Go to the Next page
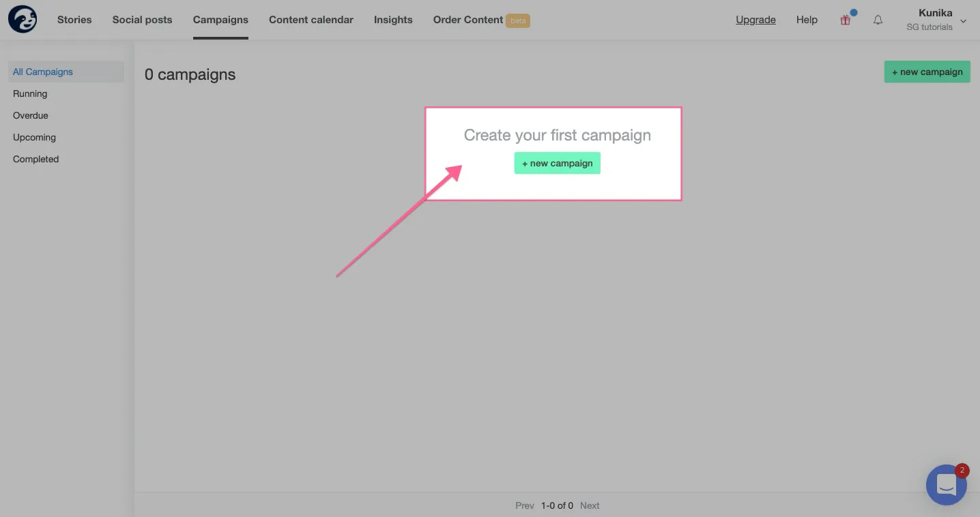 pyautogui.click(x=590, y=505)
